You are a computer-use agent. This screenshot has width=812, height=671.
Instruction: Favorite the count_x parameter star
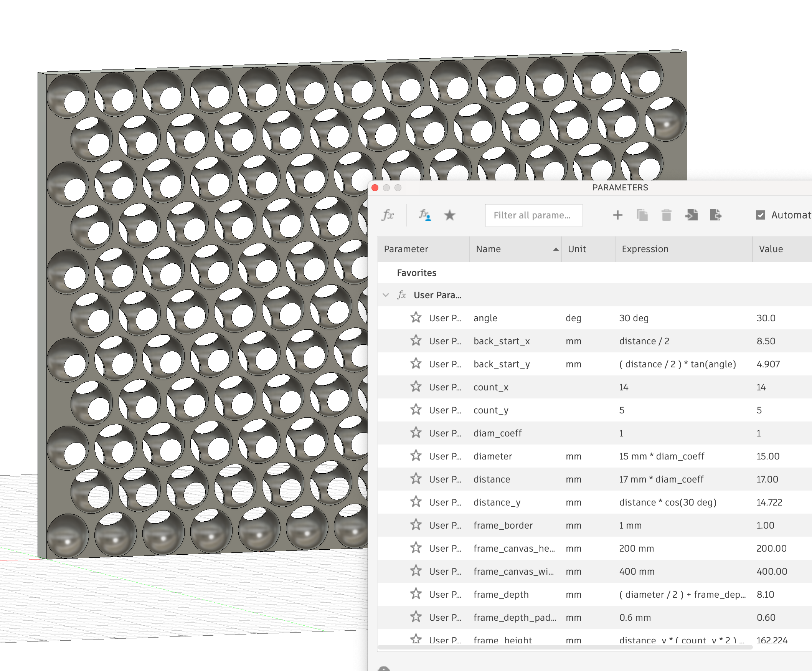coord(416,387)
